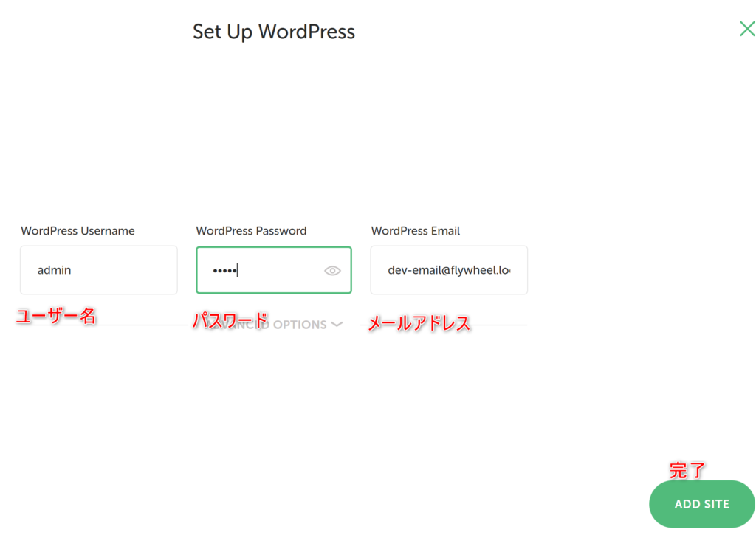Place cursor on the admin text
Viewport: 756px width, 552px height.
click(54, 270)
